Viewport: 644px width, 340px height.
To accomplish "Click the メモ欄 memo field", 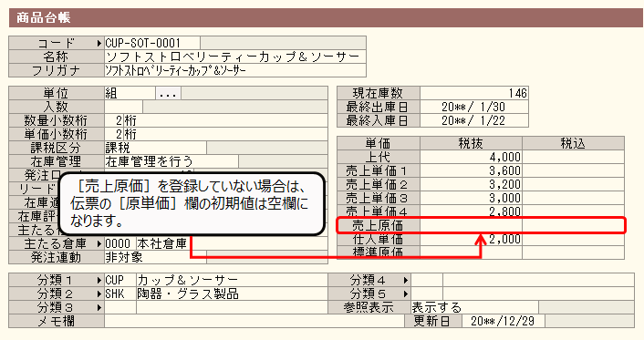I will pos(254,321).
